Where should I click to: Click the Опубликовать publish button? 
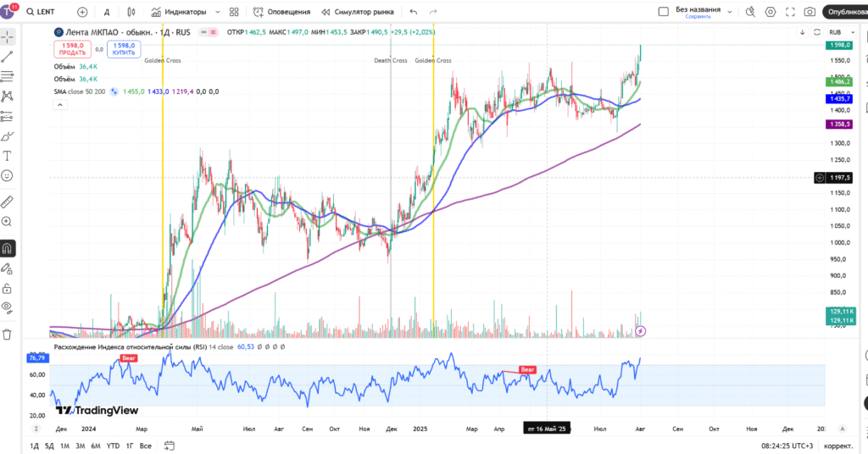pos(845,12)
